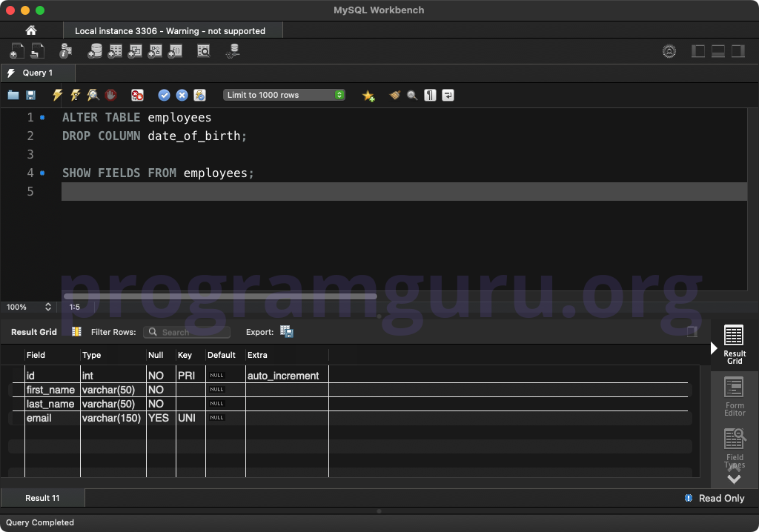Reconnect to DBMS icon
The image size is (759, 532).
coord(233,51)
